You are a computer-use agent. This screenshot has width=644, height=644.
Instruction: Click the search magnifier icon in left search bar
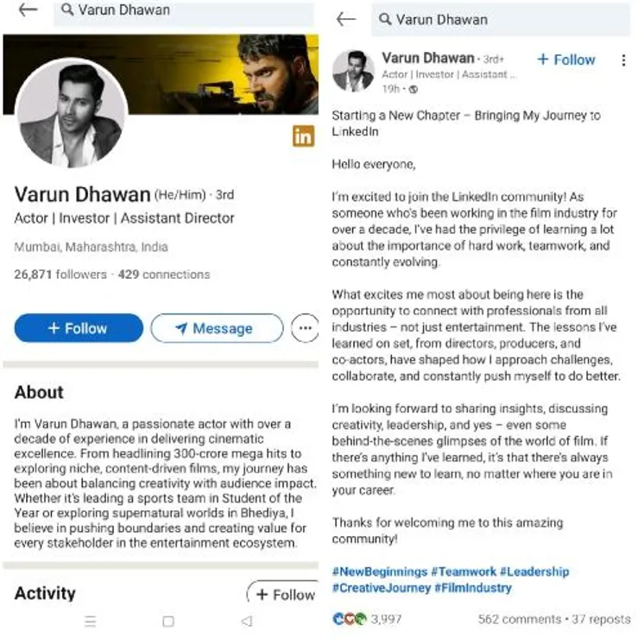click(x=66, y=11)
